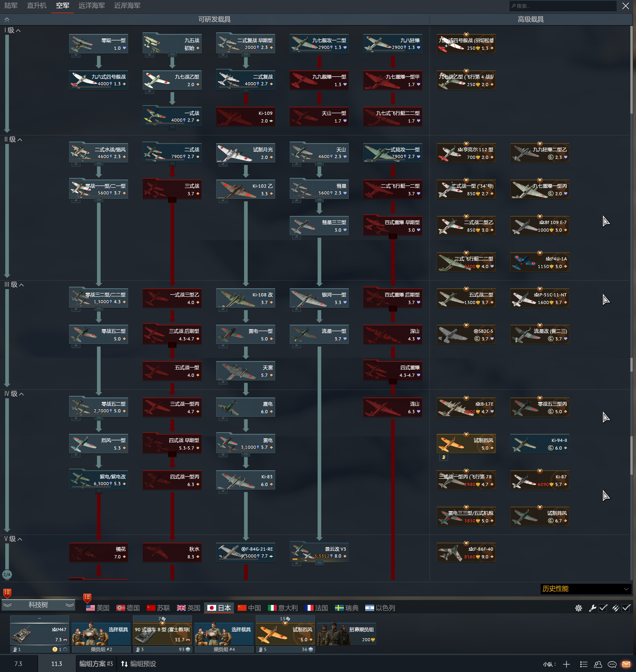
Task: Open the 历史性能 dropdown
Action: tap(585, 589)
